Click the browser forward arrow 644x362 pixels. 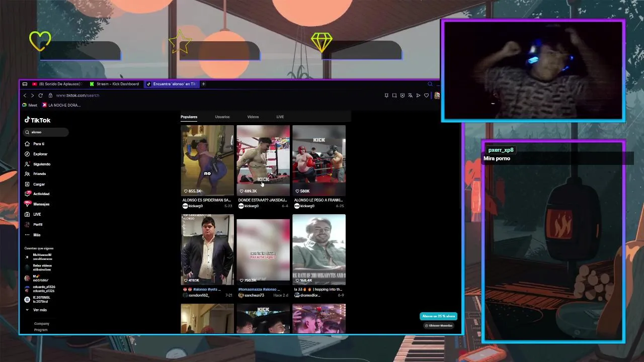[x=32, y=96]
